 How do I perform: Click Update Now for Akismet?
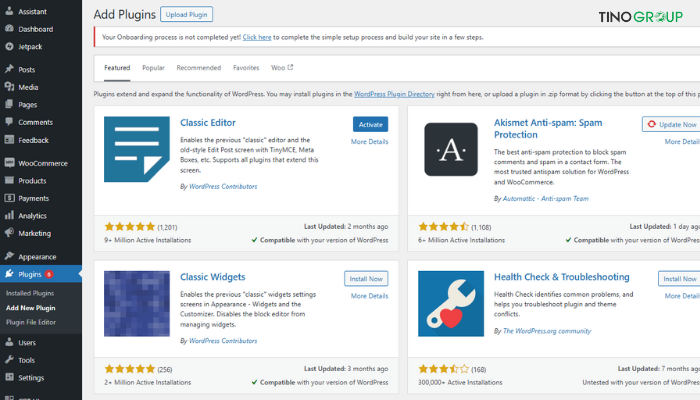[x=671, y=125]
